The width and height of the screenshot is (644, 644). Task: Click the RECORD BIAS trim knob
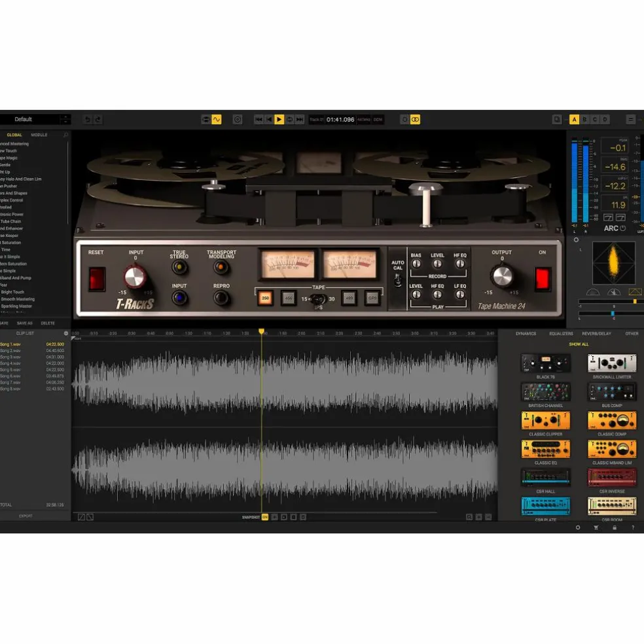pos(416,264)
